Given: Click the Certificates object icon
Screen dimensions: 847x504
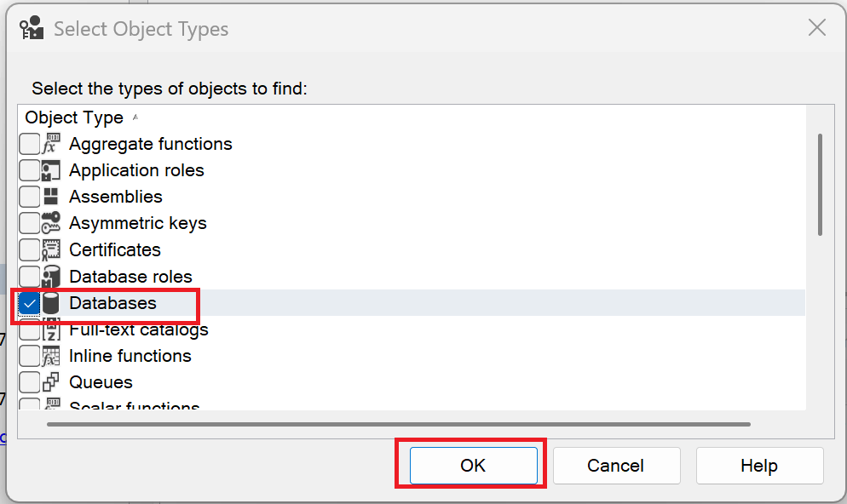Looking at the screenshot, I should pyautogui.click(x=51, y=249).
